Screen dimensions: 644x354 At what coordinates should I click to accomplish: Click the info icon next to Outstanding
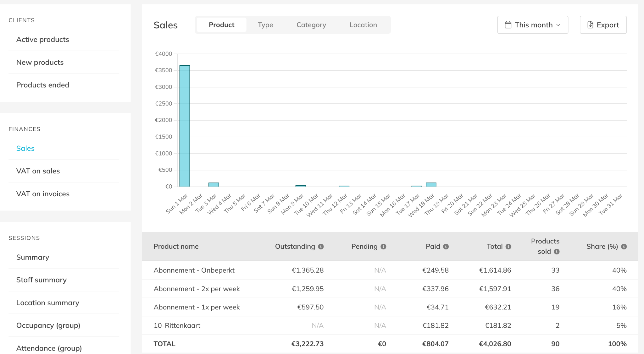click(x=321, y=247)
